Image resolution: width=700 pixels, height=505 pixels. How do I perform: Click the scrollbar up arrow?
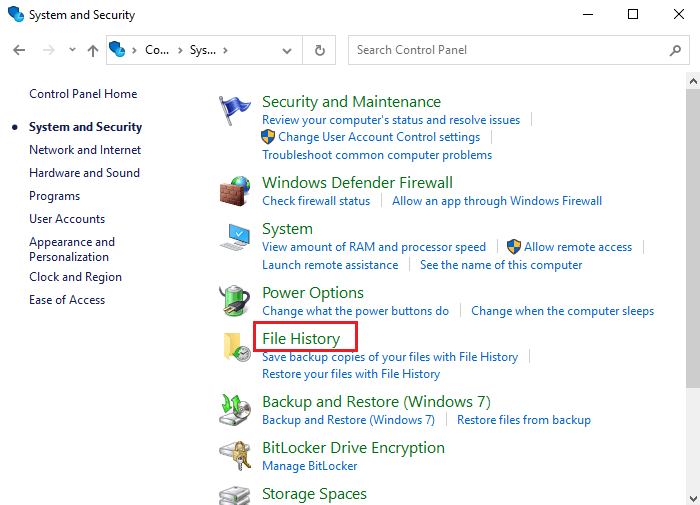(x=693, y=81)
